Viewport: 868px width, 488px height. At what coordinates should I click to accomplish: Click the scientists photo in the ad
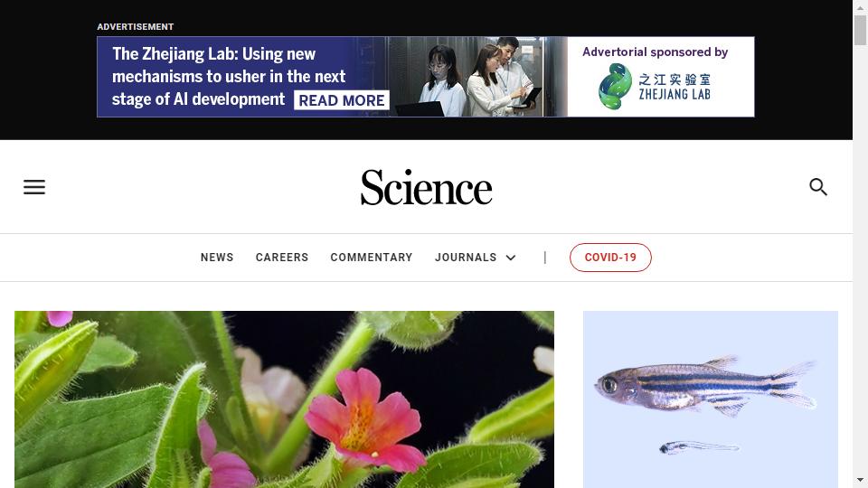(477, 77)
